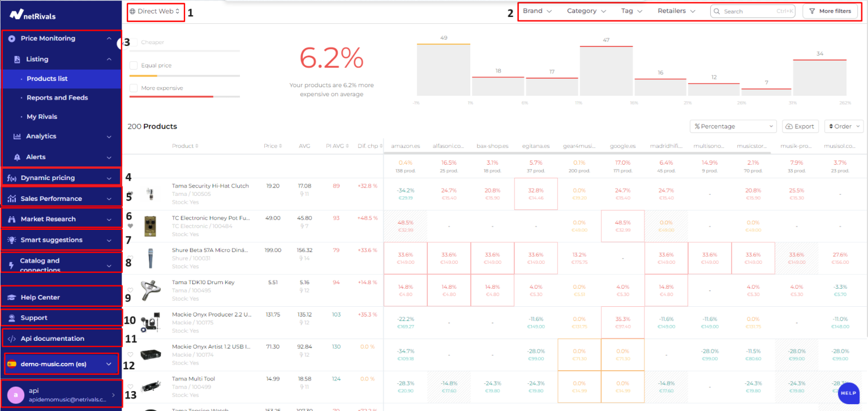Enable the More expensive checkbox
Screen dimensions: 868x411
(x=134, y=88)
